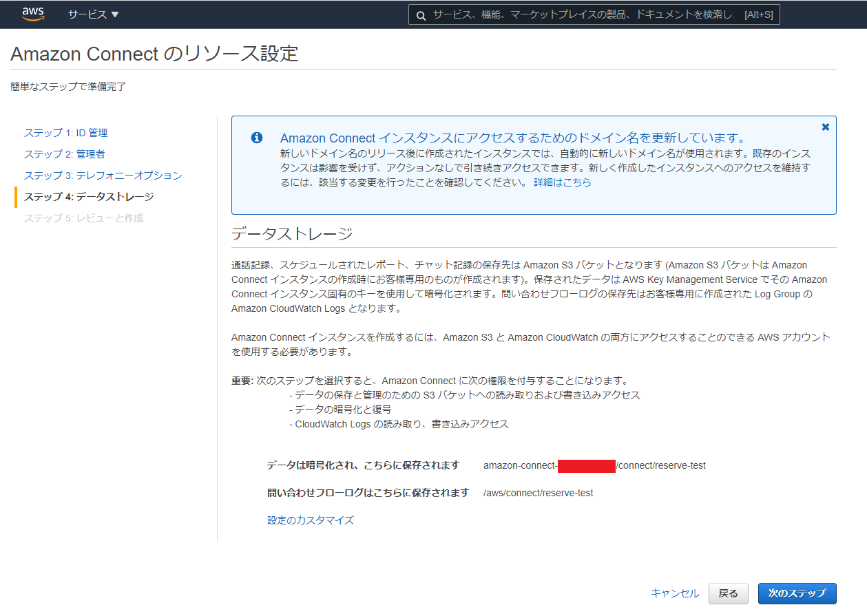
Task: Click the データストレージ section heading
Action: pos(292,234)
